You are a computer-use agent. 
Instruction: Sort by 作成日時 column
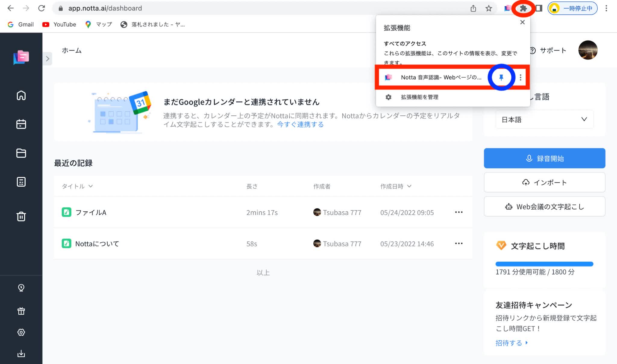(396, 186)
